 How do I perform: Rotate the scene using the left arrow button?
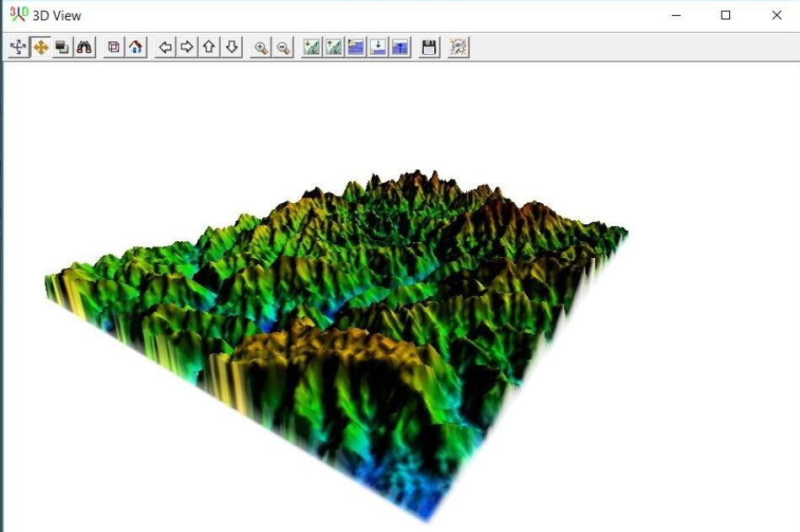tap(165, 48)
